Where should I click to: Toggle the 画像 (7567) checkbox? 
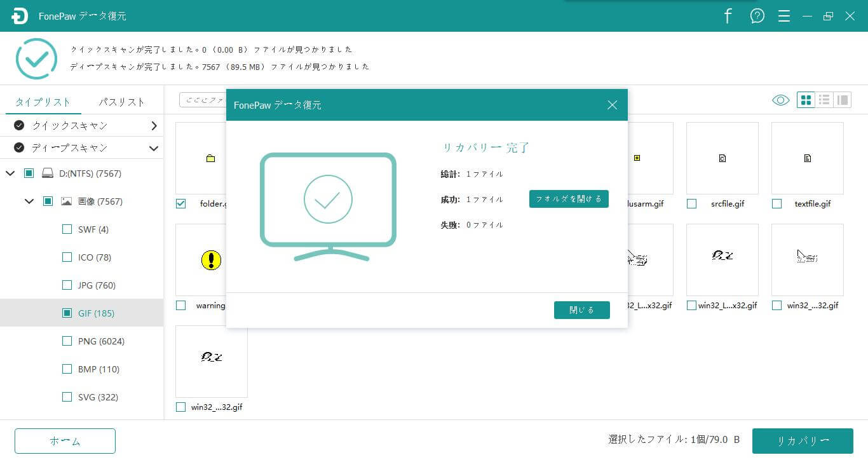tap(48, 201)
